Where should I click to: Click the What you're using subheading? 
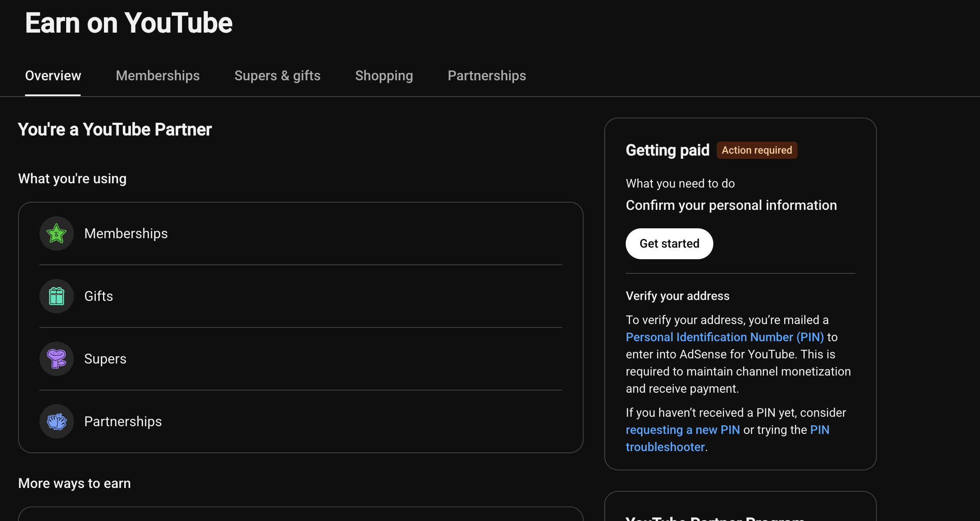tap(72, 179)
